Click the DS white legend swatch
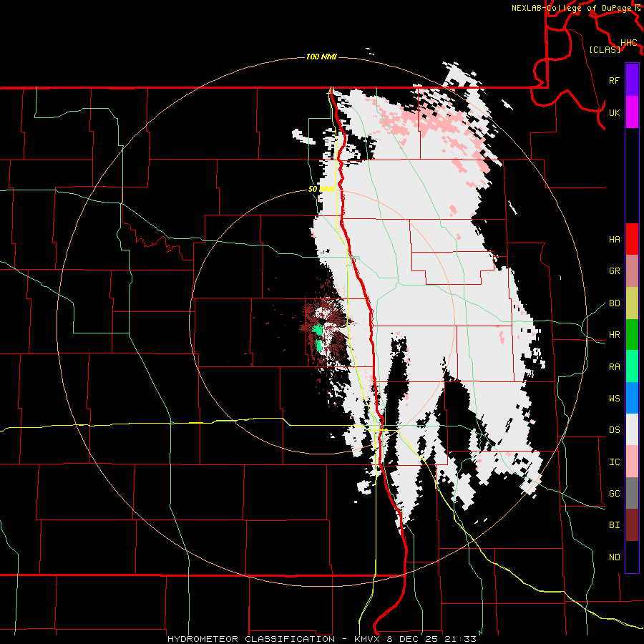 click(x=632, y=429)
